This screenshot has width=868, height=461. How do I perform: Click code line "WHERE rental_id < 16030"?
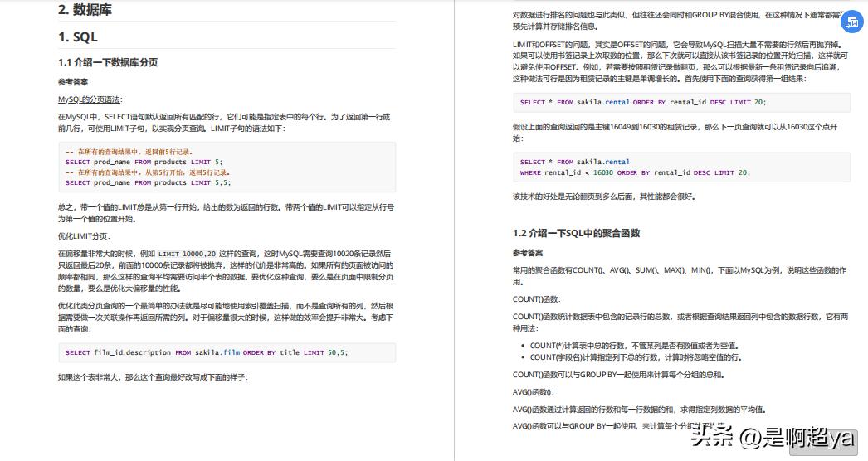[x=635, y=172]
